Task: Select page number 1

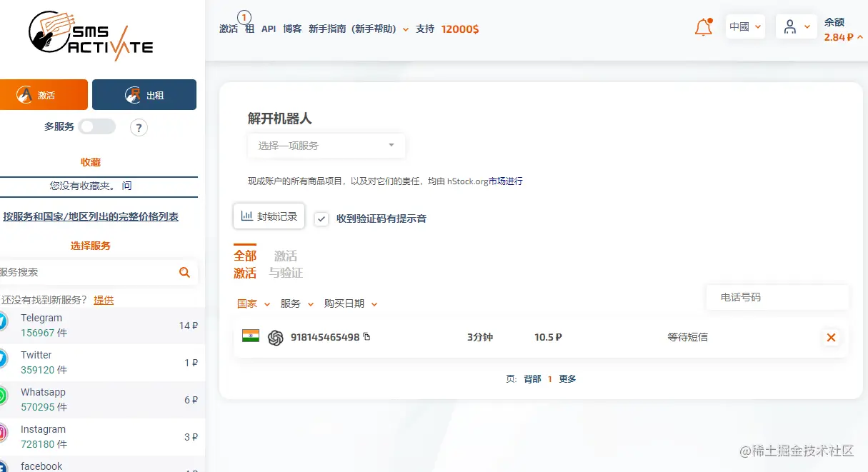Action: coord(550,379)
